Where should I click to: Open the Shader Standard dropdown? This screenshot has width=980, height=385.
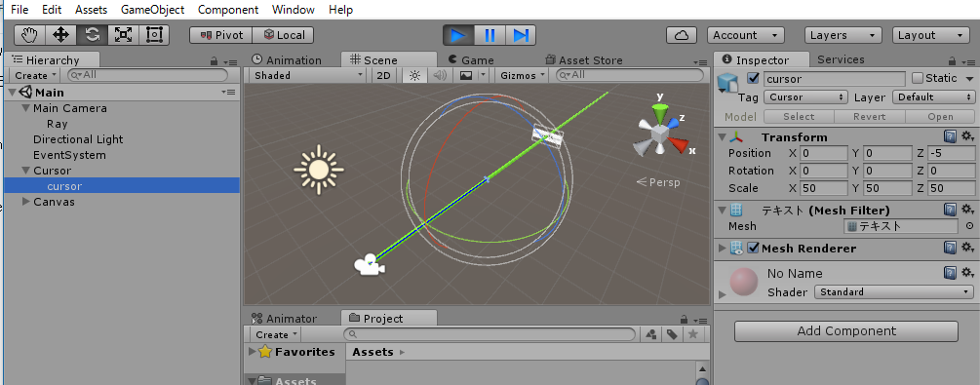coord(894,291)
